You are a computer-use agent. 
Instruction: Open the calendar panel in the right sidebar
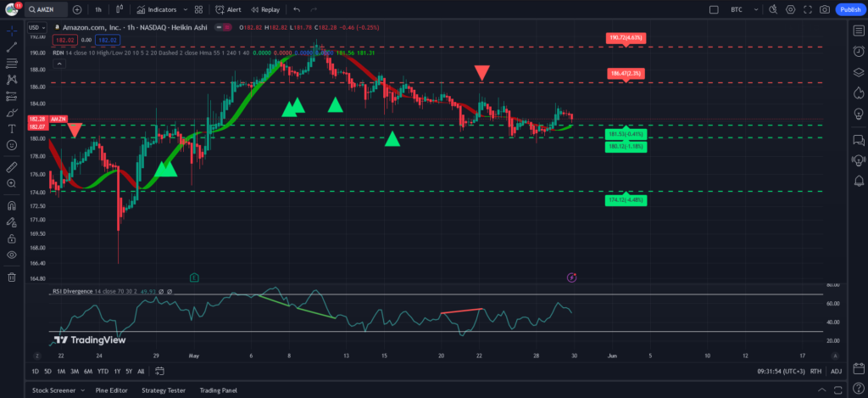tap(859, 368)
